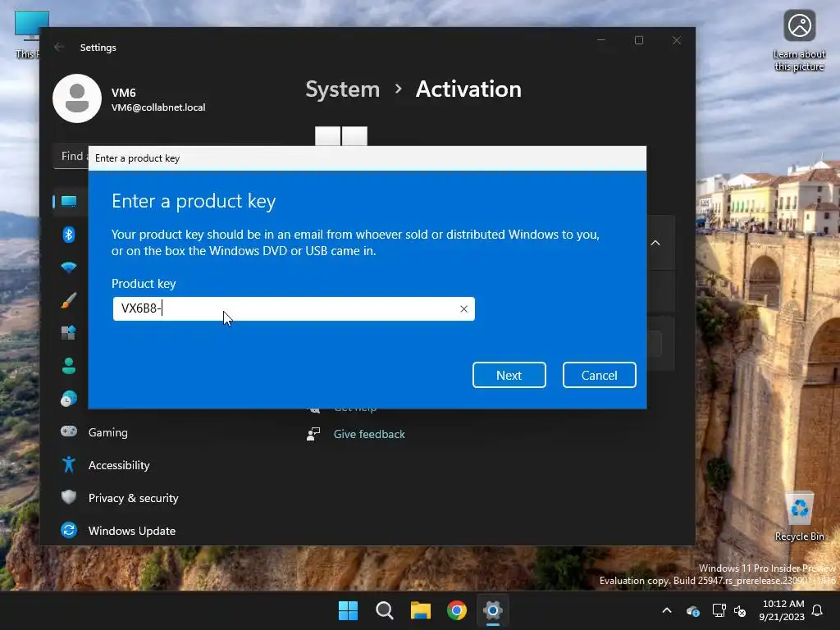Click the Windows Update refresh icon

pyautogui.click(x=69, y=531)
